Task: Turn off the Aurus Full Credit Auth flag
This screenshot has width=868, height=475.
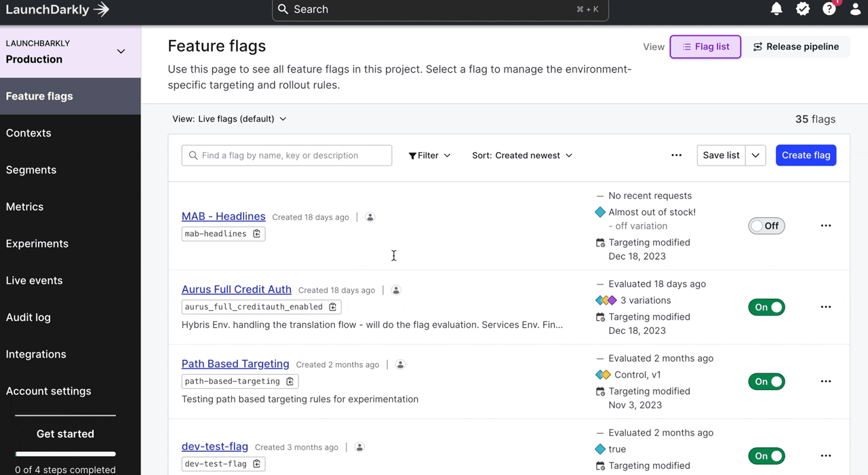Action: 766,307
